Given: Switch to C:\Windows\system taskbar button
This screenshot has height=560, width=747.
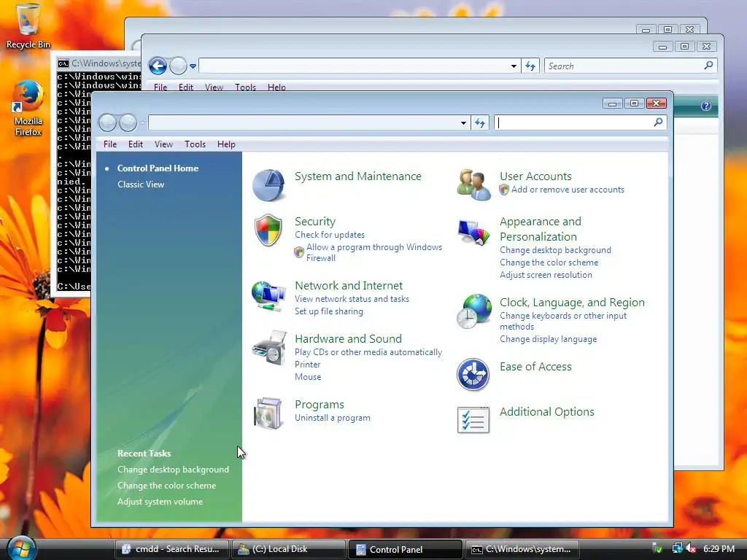Looking at the screenshot, I should coord(522,549).
